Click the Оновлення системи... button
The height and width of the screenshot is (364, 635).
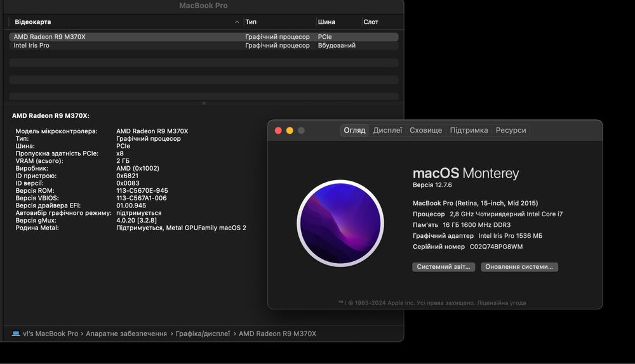(519, 267)
